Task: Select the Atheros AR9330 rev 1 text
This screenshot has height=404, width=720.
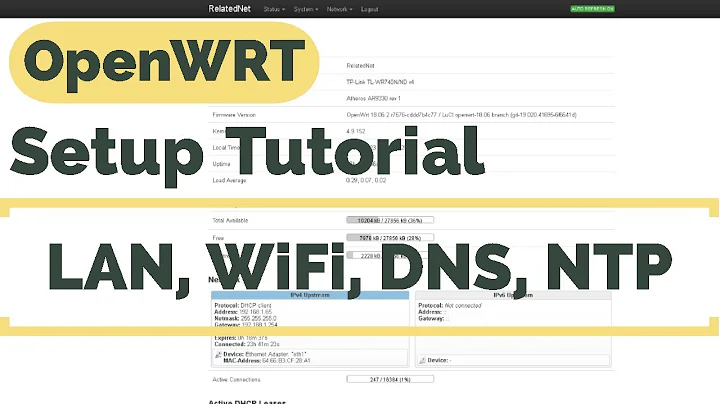Action: [373, 98]
